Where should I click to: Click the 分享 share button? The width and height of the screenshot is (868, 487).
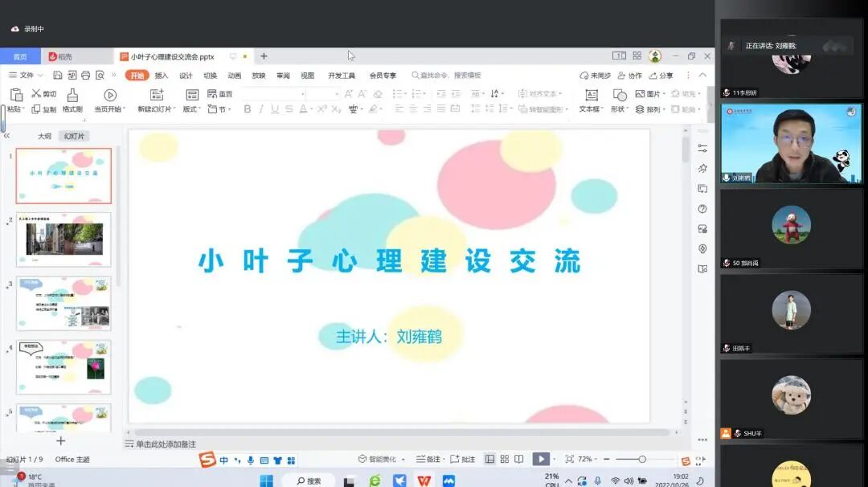(x=660, y=74)
